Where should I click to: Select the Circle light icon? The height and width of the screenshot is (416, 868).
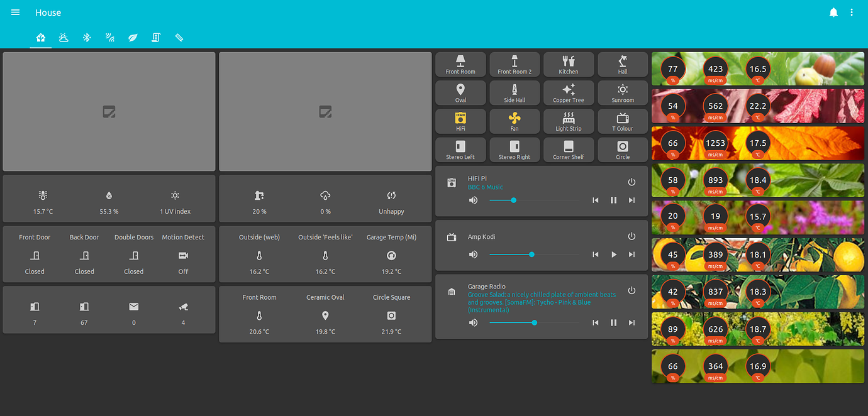point(623,146)
